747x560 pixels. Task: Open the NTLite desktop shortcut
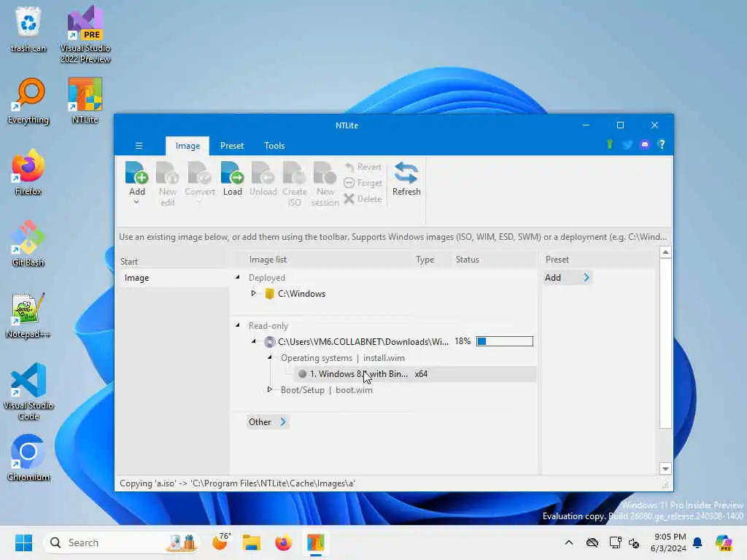pos(85,101)
